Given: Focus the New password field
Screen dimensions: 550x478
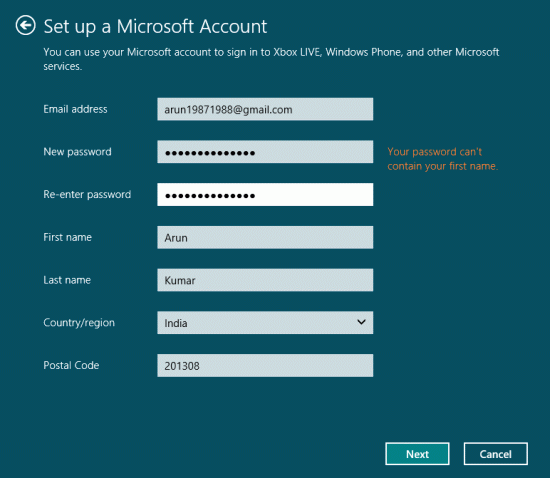Looking at the screenshot, I should [265, 152].
